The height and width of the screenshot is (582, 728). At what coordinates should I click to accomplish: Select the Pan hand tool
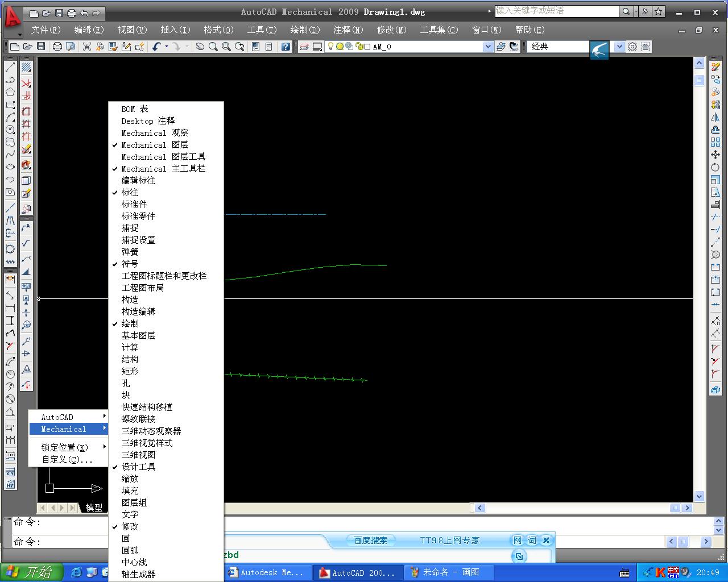pos(200,47)
